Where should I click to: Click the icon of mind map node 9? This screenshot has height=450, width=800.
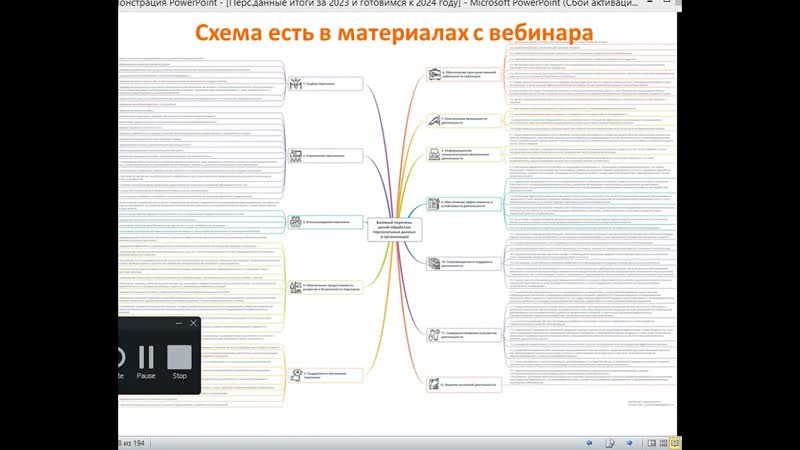pyautogui.click(x=434, y=204)
